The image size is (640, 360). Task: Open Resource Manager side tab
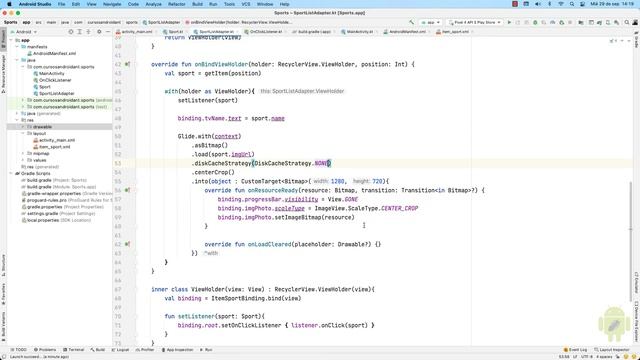pyautogui.click(x=3, y=74)
